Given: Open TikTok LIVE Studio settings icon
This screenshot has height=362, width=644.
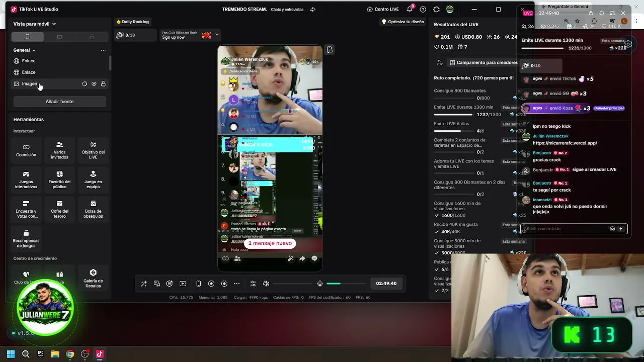Looking at the screenshot, I should pos(436,10).
